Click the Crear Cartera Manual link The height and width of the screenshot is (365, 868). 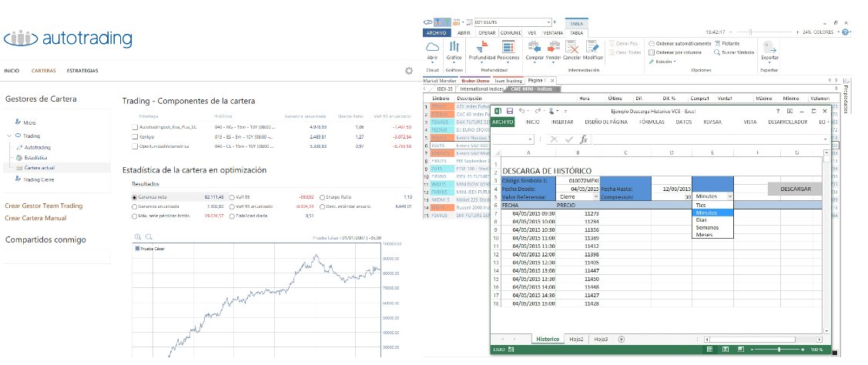coord(35,218)
